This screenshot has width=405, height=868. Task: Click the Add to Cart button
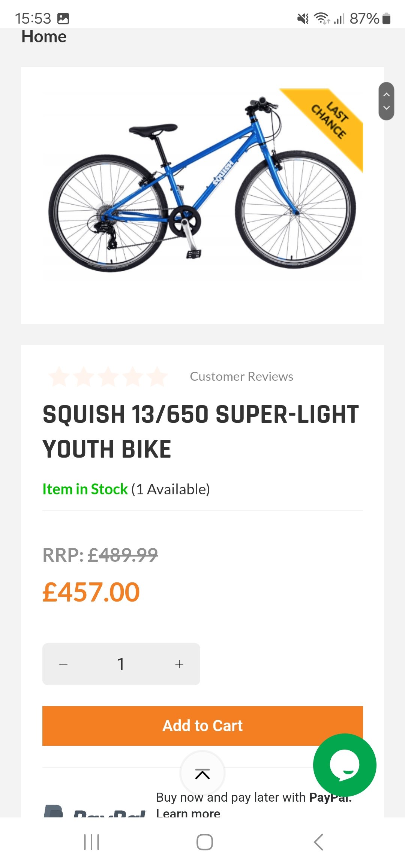202,725
